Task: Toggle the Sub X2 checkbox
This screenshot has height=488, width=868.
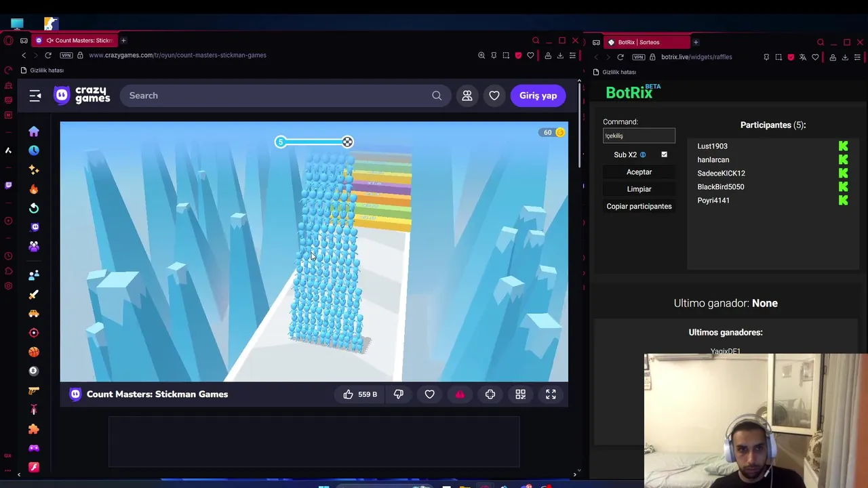Action: 664,155
